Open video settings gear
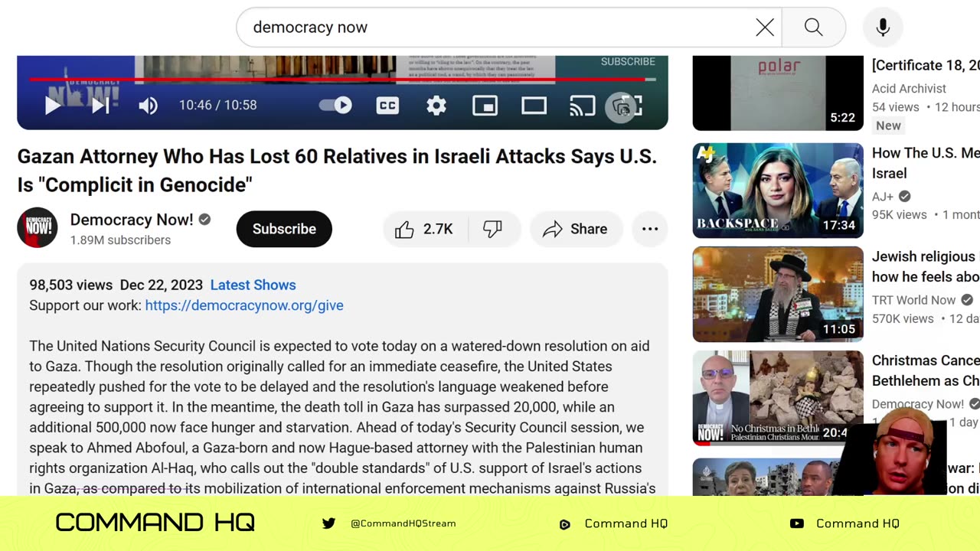The image size is (980, 551). coord(436,106)
